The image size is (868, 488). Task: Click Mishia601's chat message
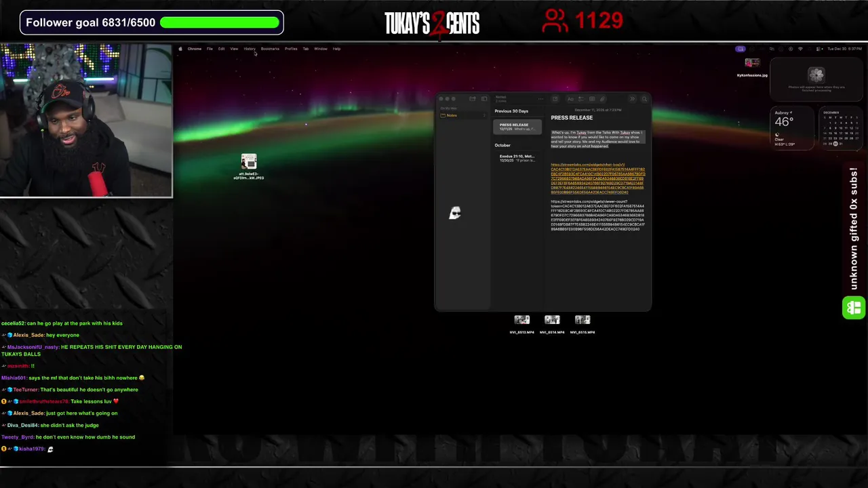73,378
